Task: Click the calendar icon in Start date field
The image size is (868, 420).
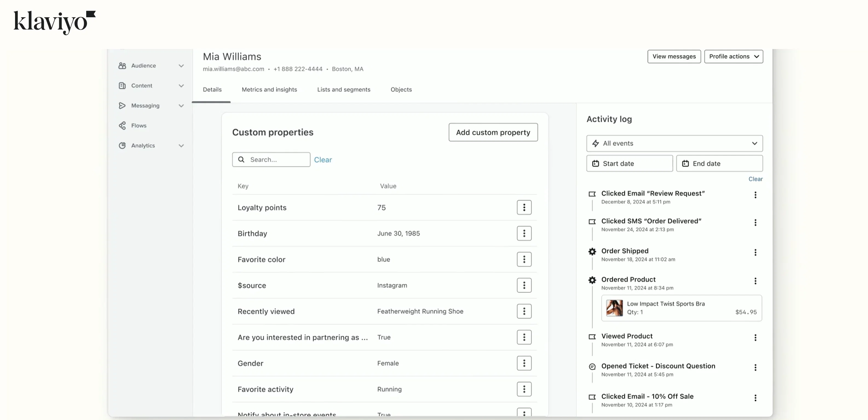Action: coord(595,164)
